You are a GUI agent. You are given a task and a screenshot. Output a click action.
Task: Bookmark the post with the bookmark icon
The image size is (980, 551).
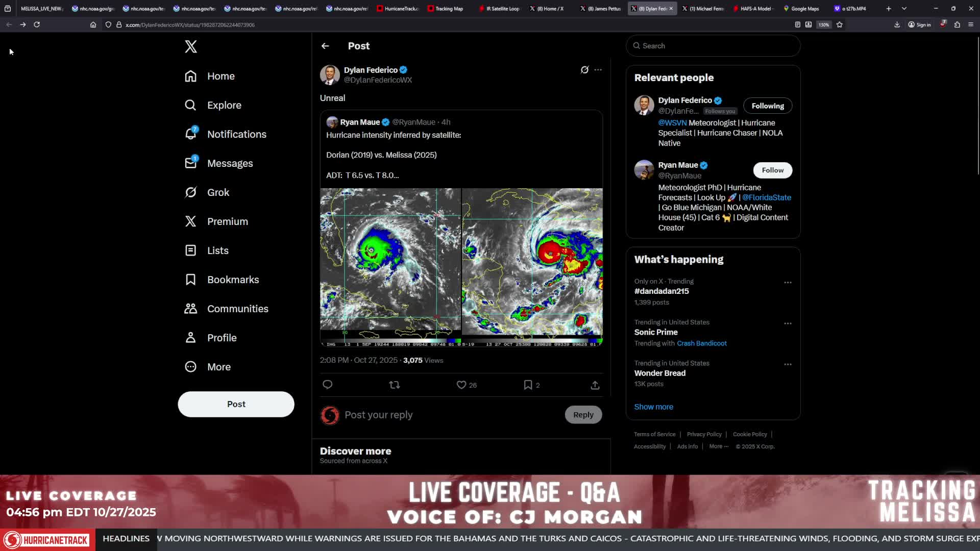click(x=528, y=385)
